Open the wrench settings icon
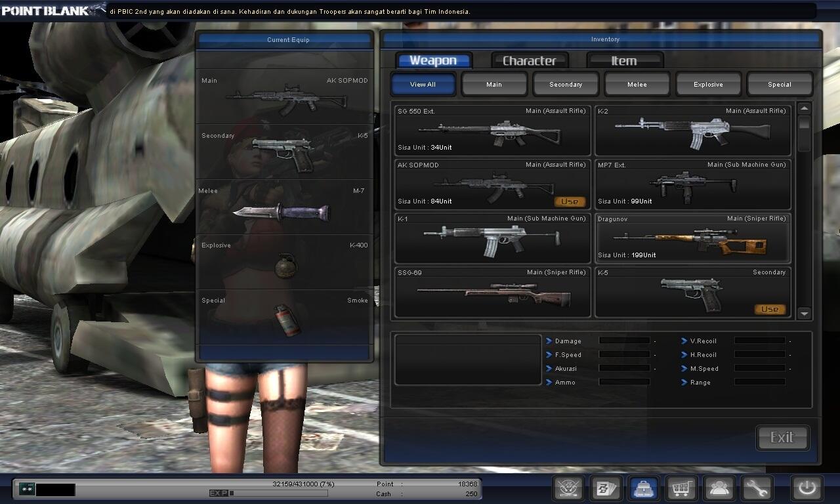840x504 pixels. click(757, 488)
